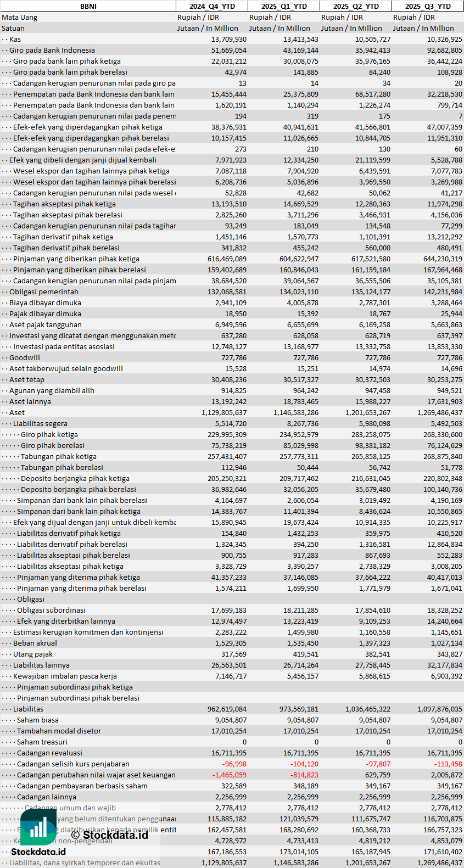The height and width of the screenshot is (868, 464).
Task: Click Kas value 13,709,930
Action: pos(229,39)
